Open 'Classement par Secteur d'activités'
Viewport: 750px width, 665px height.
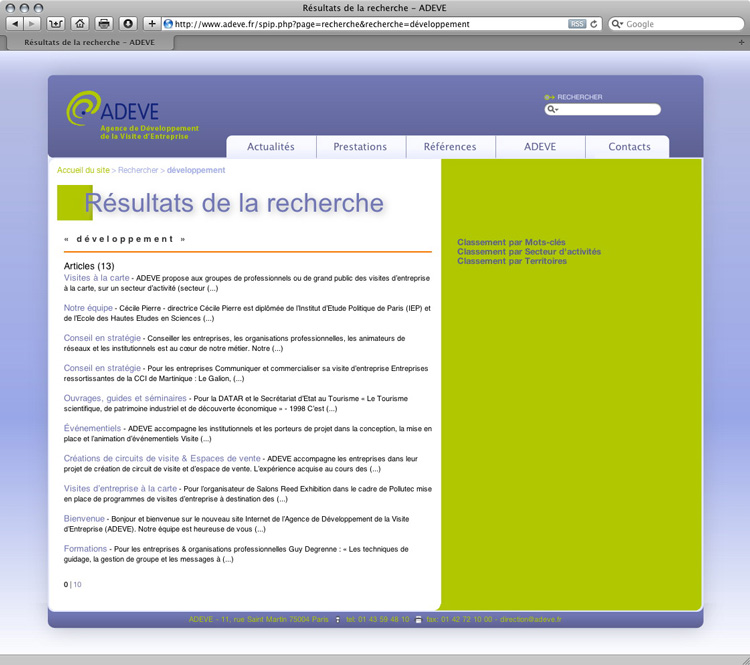tap(529, 252)
